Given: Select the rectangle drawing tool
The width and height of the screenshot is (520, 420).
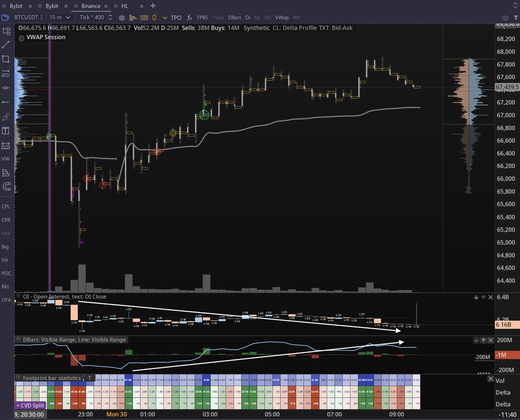Looking at the screenshot, I should (x=6, y=59).
